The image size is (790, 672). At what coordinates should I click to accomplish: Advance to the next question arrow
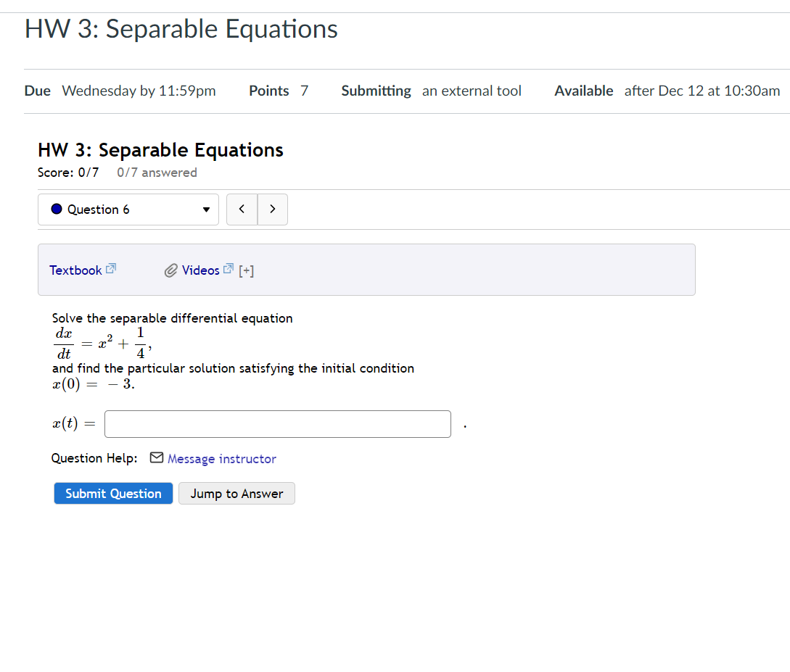pos(272,210)
